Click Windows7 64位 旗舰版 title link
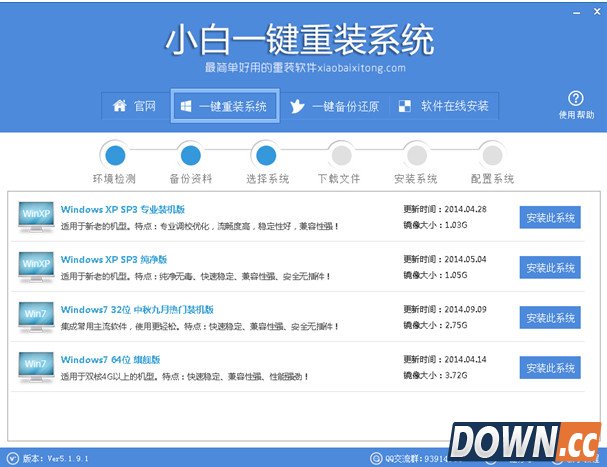The height and width of the screenshot is (467, 607). click(x=109, y=359)
